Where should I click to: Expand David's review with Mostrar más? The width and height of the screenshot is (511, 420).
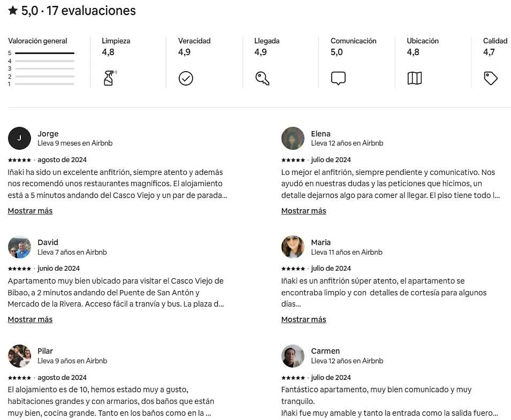30,319
